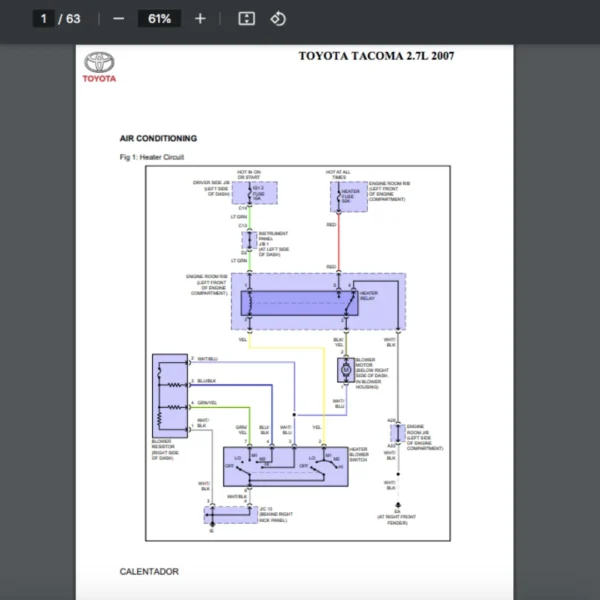
Task: Click the TOYOTA TACOMA 2.7L 2007 title
Action: [x=376, y=55]
